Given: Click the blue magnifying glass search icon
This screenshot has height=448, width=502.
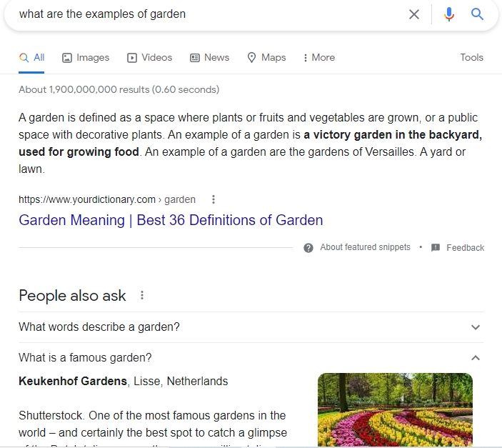Looking at the screenshot, I should coord(477,14).
